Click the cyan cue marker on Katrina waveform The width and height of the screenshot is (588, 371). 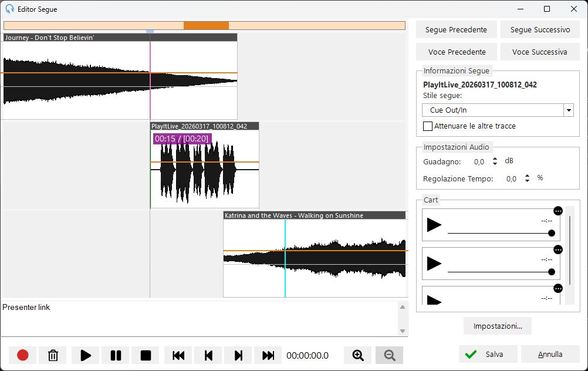tap(285, 258)
